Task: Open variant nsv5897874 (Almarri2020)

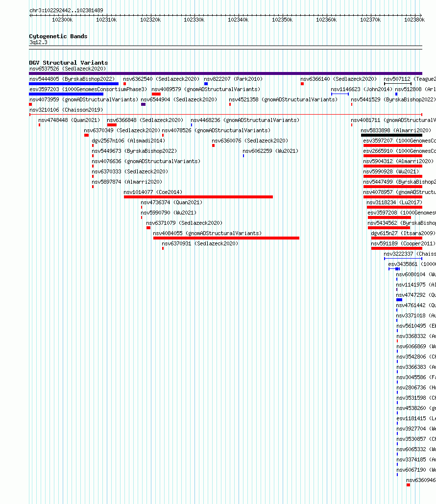Action: click(x=127, y=182)
